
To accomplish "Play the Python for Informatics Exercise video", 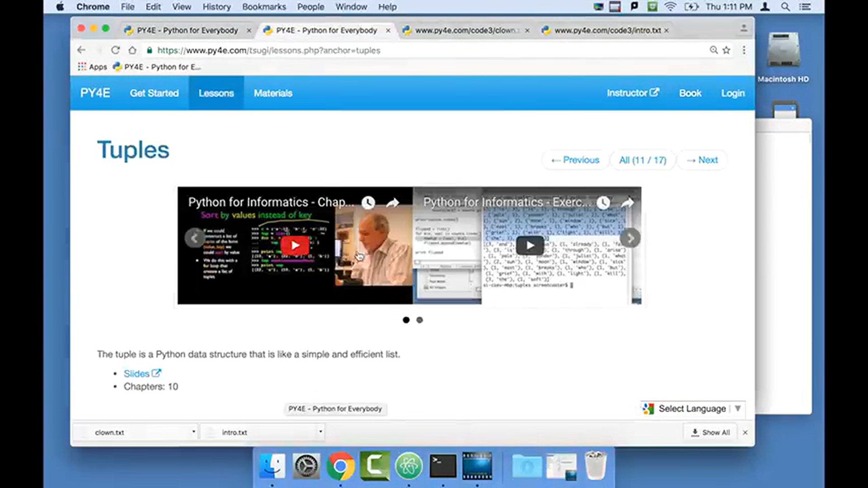I will [530, 245].
